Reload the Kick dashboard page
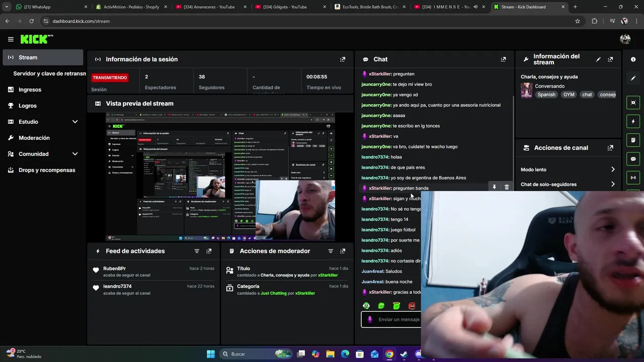644x362 pixels. 31,21
